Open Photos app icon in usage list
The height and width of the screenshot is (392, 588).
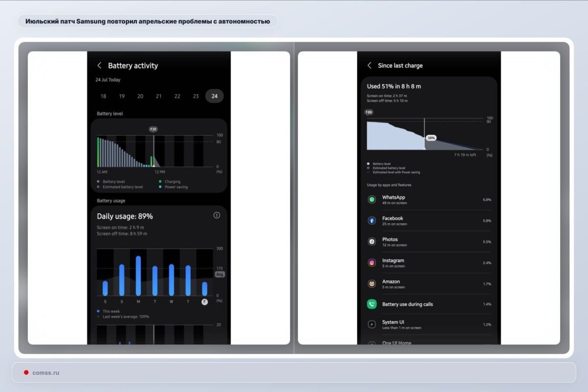(372, 242)
